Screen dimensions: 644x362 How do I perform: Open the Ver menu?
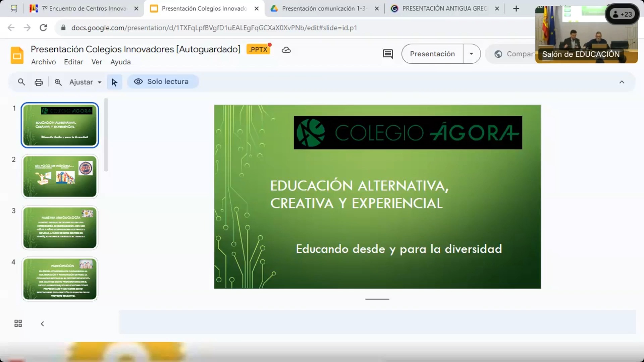pos(97,62)
